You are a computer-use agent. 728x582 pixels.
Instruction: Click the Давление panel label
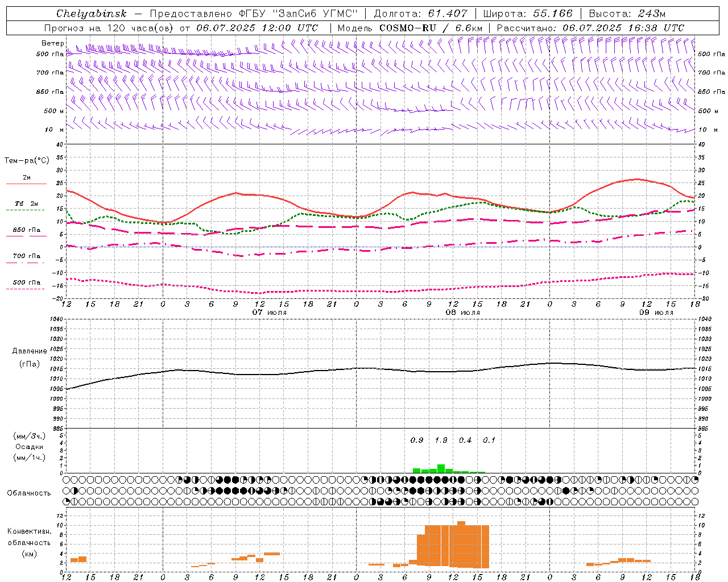30,351
